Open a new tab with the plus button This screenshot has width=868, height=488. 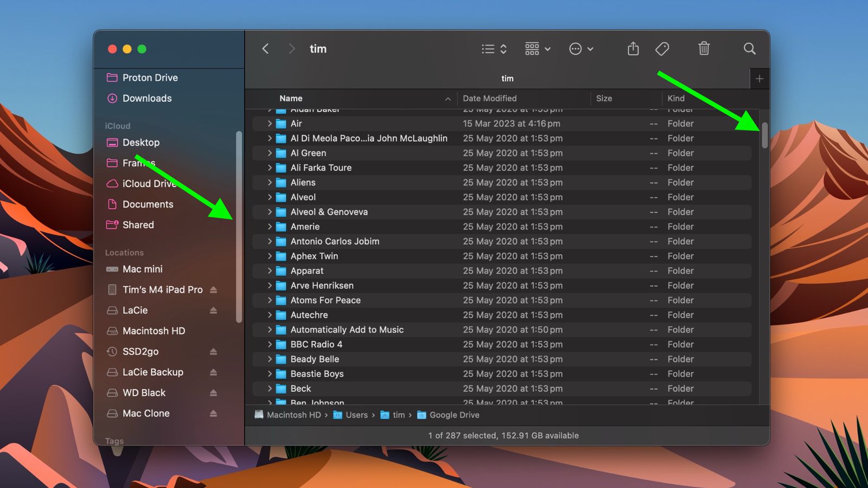pos(759,78)
